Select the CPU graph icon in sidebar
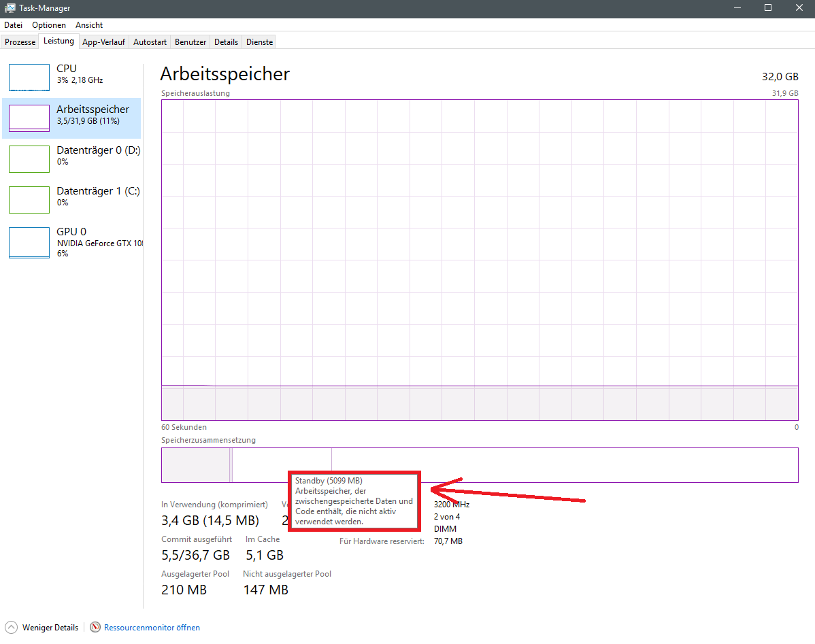Screen dimensions: 815x644 click(x=29, y=77)
